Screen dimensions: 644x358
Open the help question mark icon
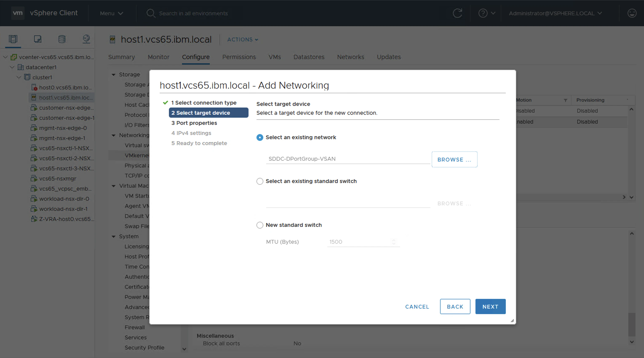pos(483,13)
